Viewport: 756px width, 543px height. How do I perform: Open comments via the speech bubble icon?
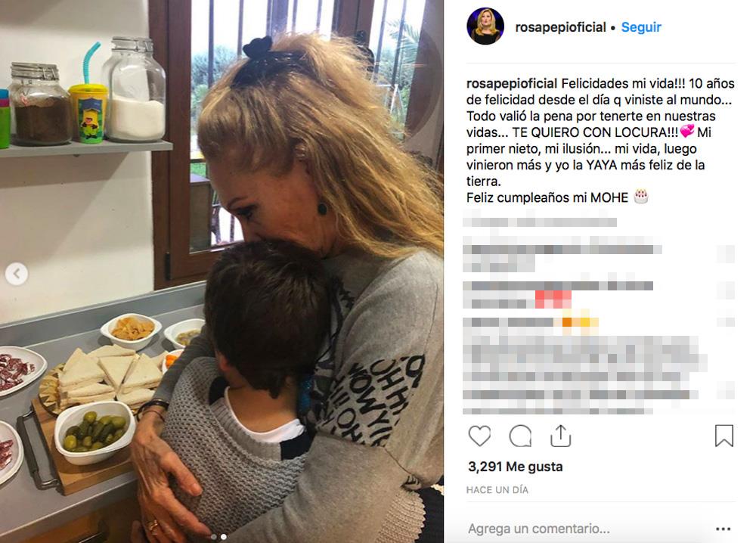point(520,436)
